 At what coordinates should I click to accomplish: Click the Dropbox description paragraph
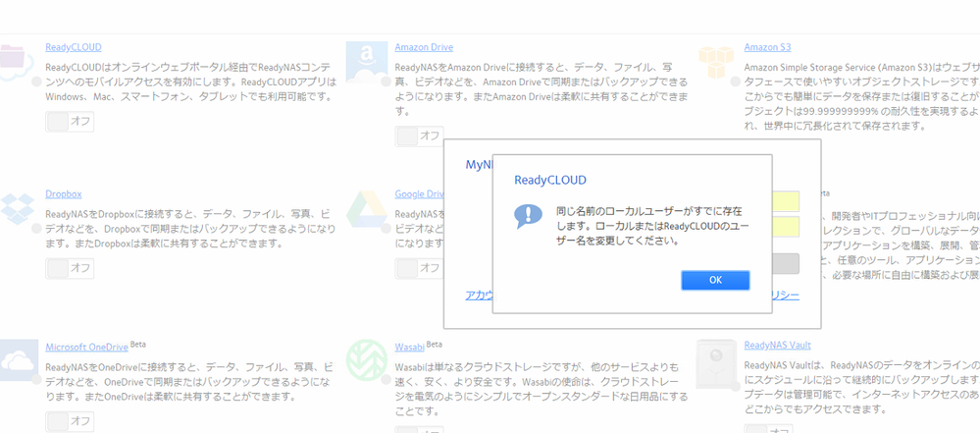pos(191,229)
